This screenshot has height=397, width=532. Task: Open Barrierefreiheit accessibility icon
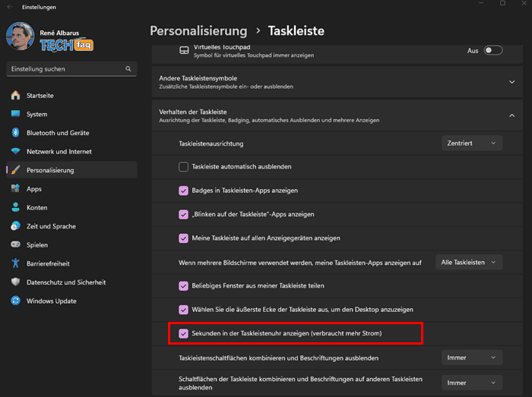pos(16,263)
